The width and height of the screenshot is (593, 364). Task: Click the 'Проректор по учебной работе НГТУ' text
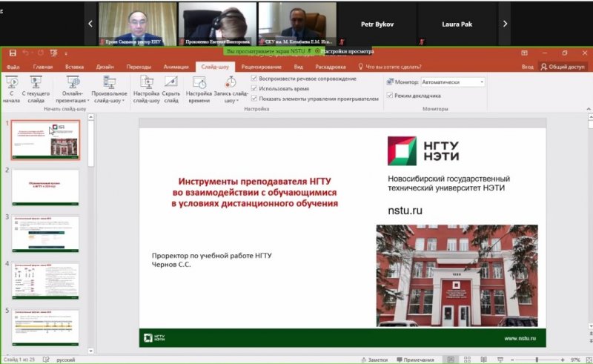pyautogui.click(x=212, y=256)
